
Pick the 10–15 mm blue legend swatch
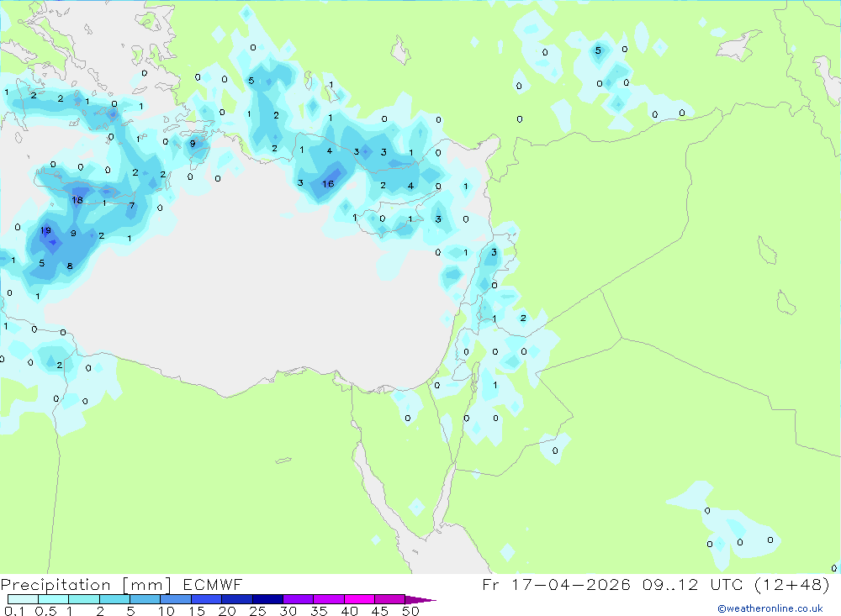[x=176, y=599]
